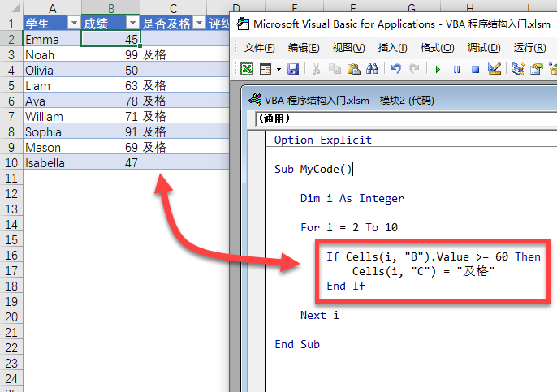Click the column C header

[x=173, y=8]
